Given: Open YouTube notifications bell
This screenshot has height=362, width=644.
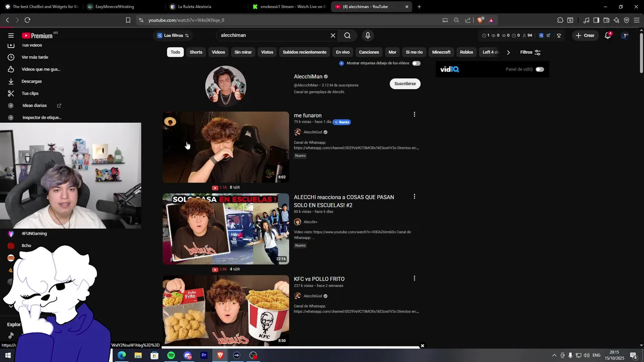Looking at the screenshot, I should click(x=608, y=36).
